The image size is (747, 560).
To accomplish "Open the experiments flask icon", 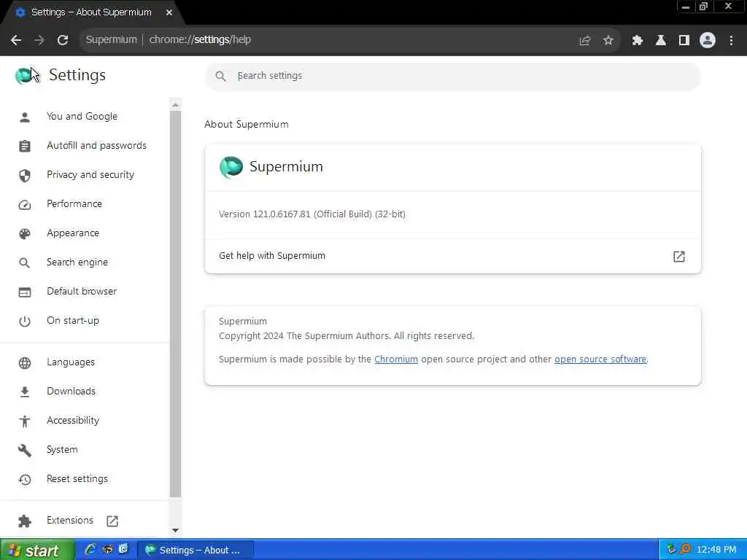I will click(x=660, y=41).
